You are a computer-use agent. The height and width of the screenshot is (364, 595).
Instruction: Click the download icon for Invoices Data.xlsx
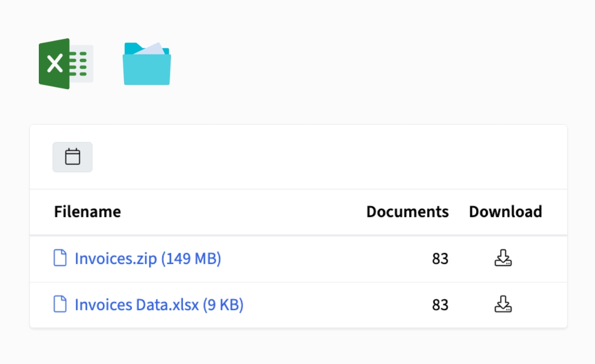(x=504, y=304)
